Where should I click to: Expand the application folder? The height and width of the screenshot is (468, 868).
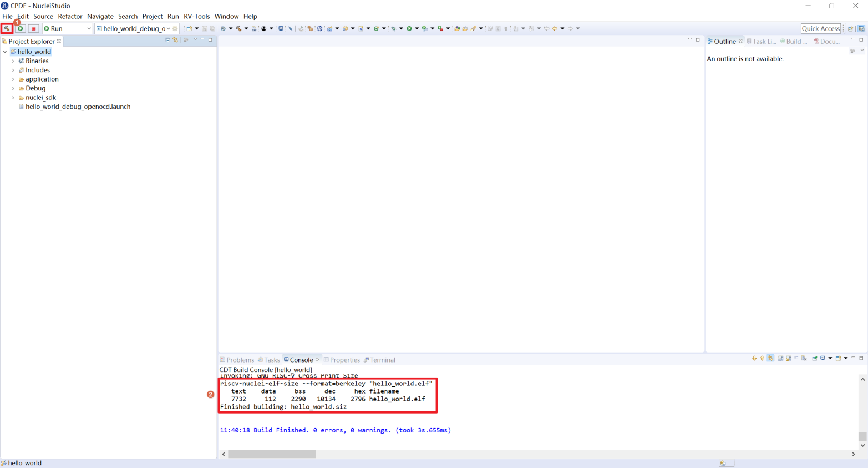(x=13, y=79)
